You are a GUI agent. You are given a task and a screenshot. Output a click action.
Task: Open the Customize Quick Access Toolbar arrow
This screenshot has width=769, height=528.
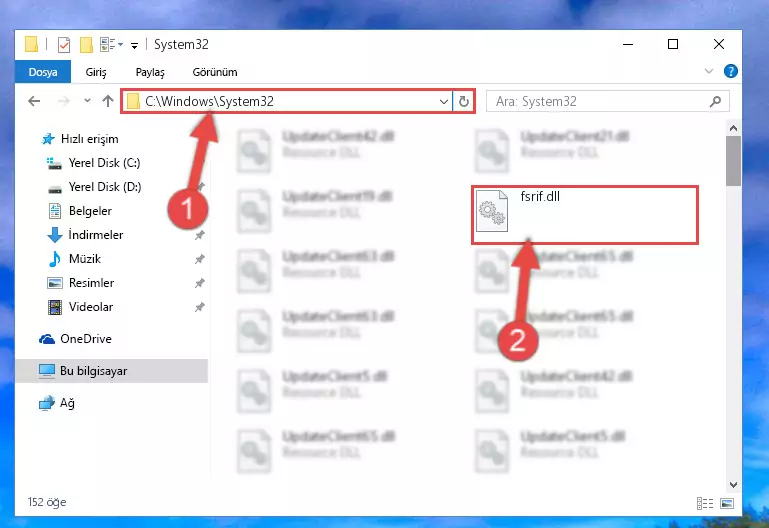tap(134, 46)
